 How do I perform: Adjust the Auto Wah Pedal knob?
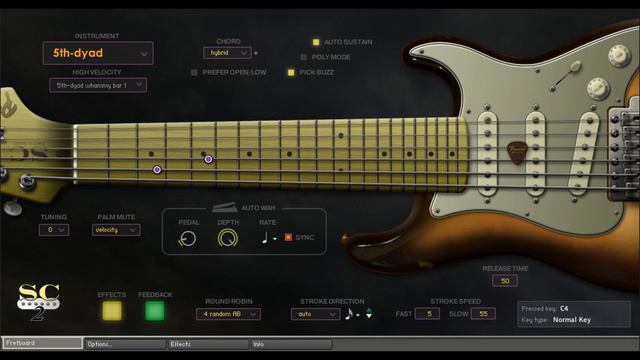coord(188,238)
